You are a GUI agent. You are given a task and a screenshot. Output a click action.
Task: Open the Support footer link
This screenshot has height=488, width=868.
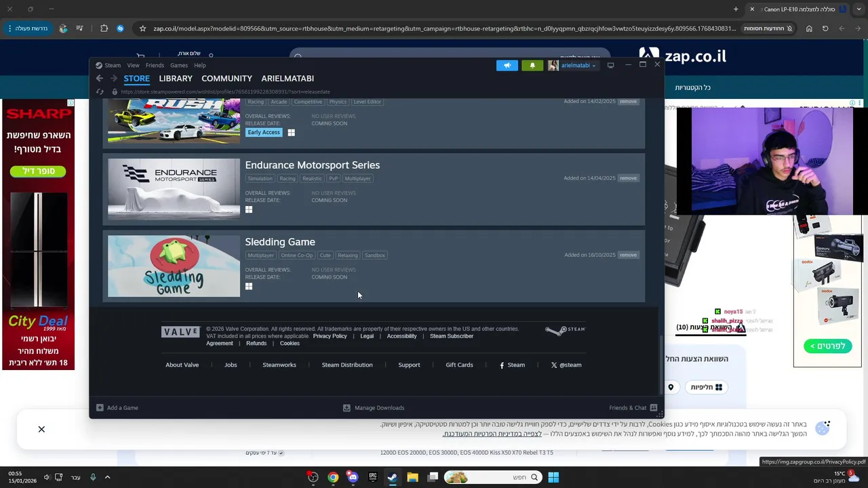click(x=409, y=365)
